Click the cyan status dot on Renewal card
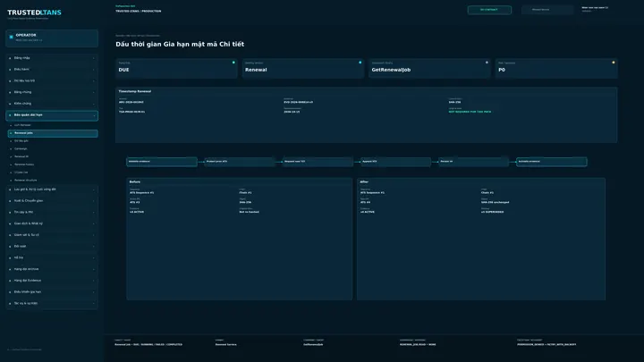Image resolution: width=644 pixels, height=362 pixels. point(360,63)
